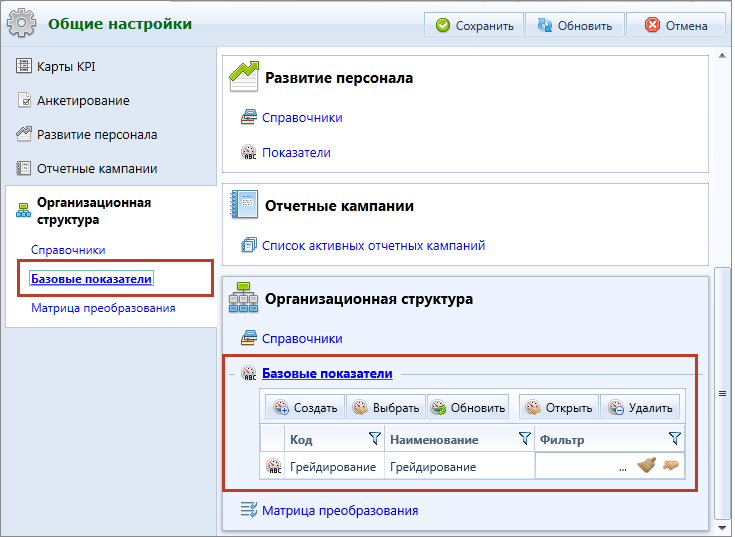Click the Матрица преобразования list icon
The height and width of the screenshot is (537, 735).
point(248,509)
